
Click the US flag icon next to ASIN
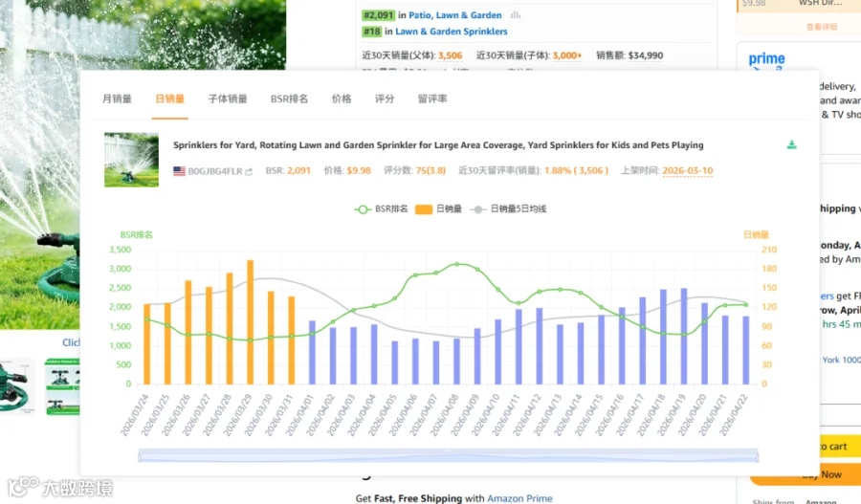(179, 171)
